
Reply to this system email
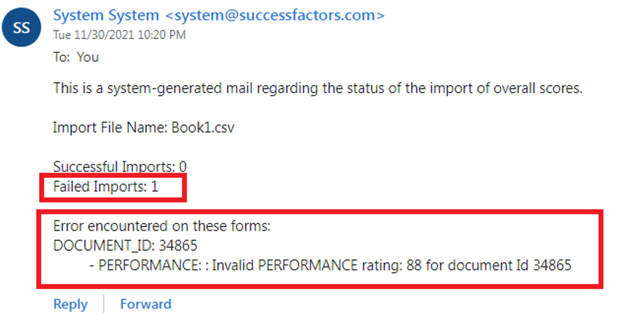click(x=70, y=304)
